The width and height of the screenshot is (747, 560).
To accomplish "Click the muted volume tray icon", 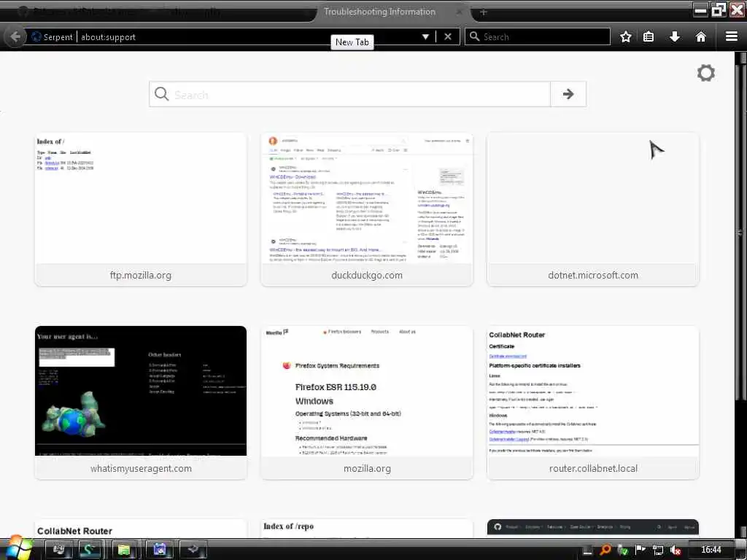I will tap(675, 550).
